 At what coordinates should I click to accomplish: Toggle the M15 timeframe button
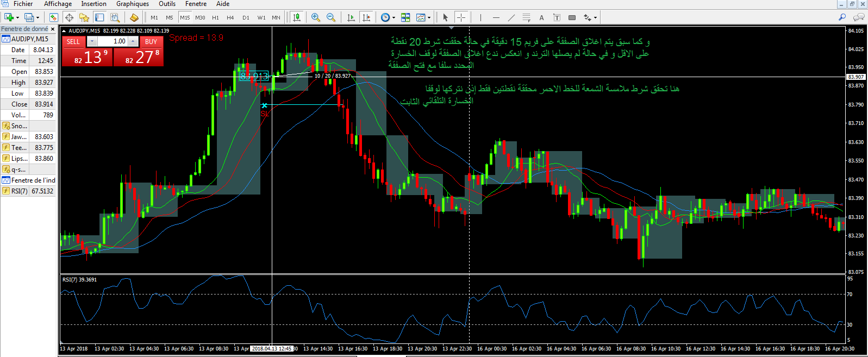pyautogui.click(x=185, y=17)
